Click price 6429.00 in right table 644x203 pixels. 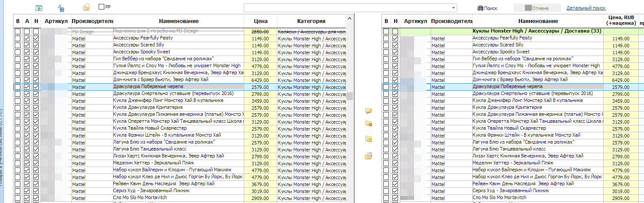[621, 80]
